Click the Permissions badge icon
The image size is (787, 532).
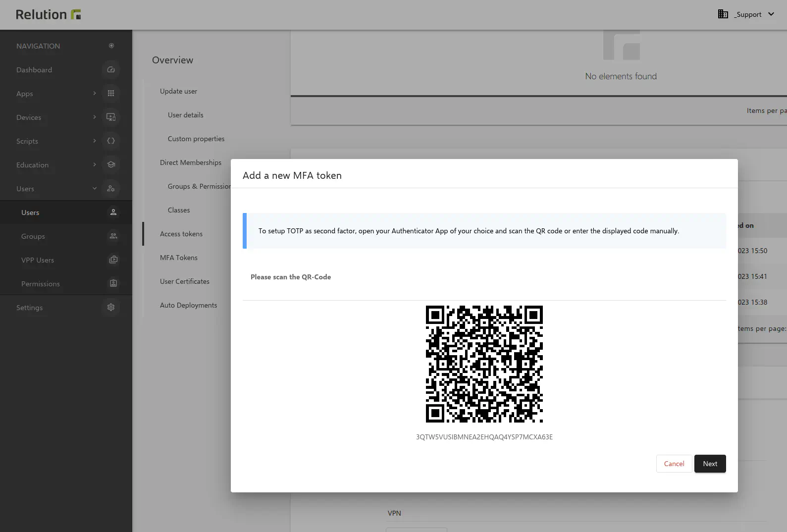113,284
